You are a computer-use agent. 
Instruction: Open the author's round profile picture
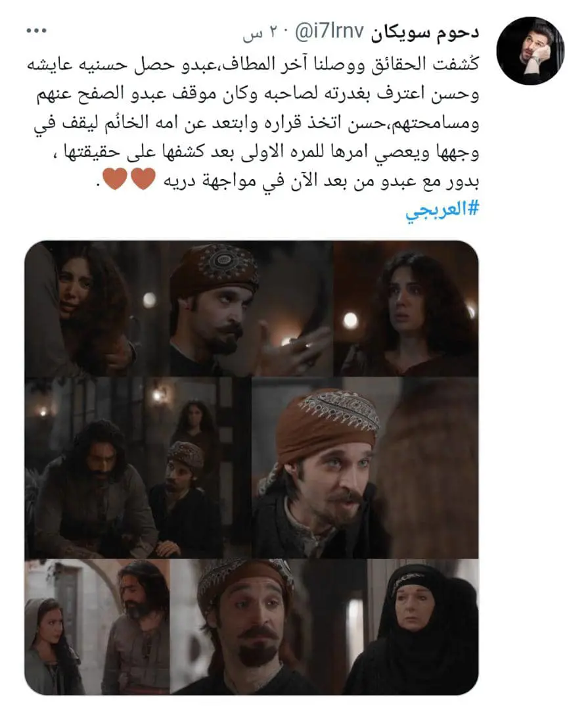[530, 51]
